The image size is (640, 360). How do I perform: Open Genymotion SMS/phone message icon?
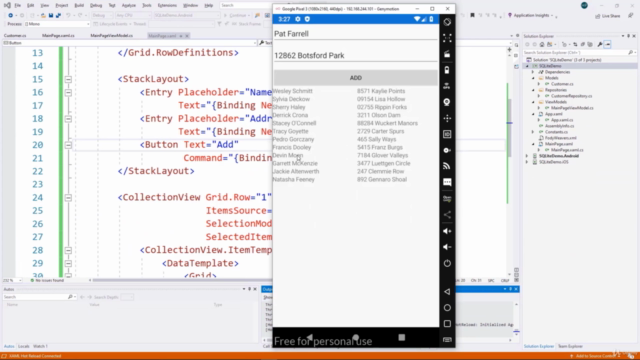(447, 182)
